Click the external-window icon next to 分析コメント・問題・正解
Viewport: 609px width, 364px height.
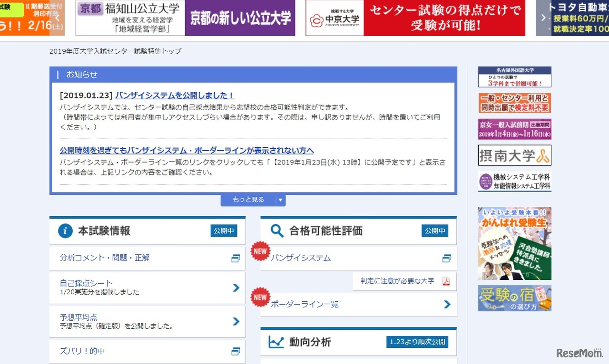[x=236, y=258]
